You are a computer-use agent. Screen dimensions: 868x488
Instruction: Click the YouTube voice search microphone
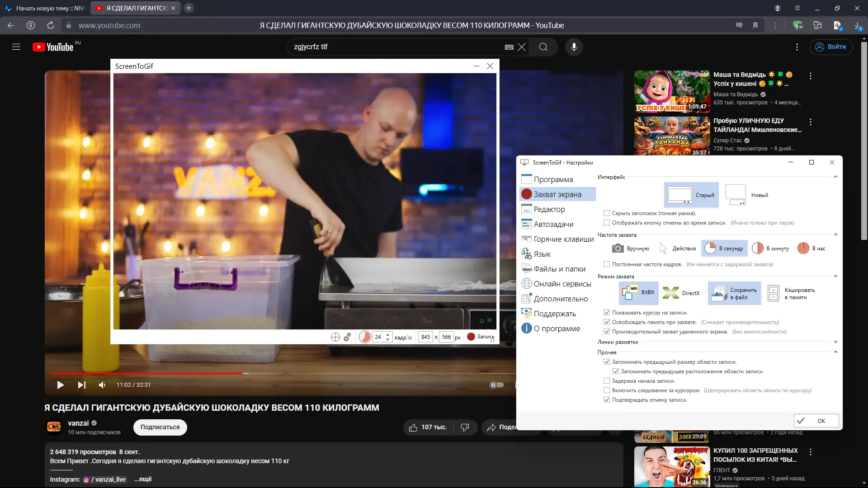574,47
